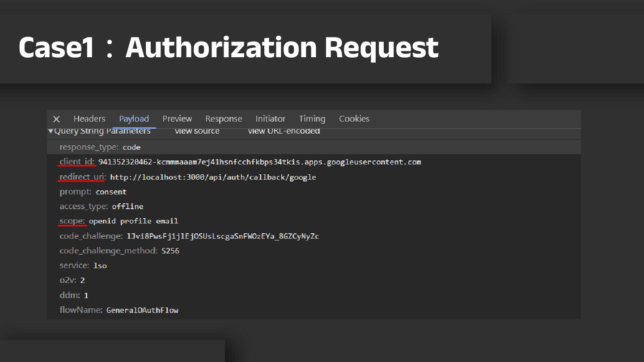The width and height of the screenshot is (644, 362).
Task: Open the Initiator tab
Action: (270, 119)
